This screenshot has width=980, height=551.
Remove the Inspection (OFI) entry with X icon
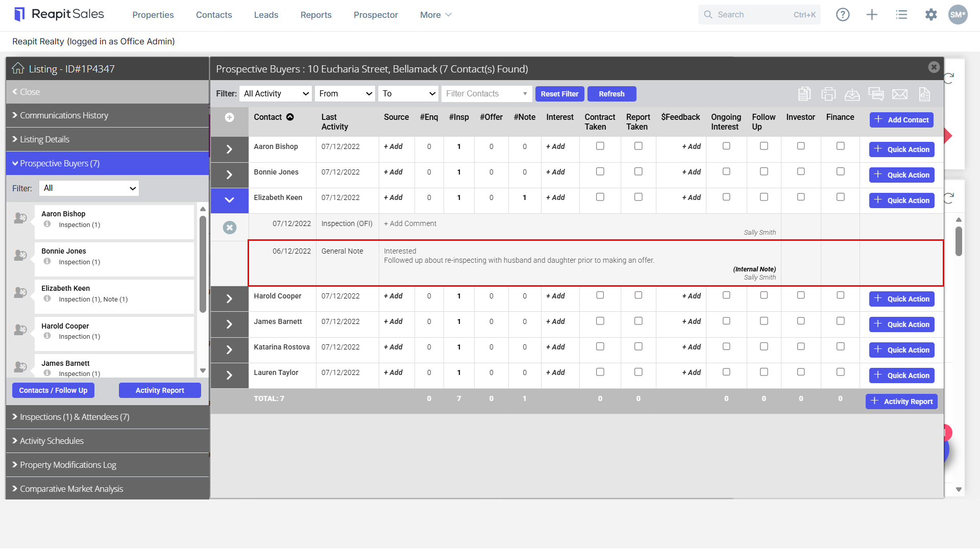(230, 228)
